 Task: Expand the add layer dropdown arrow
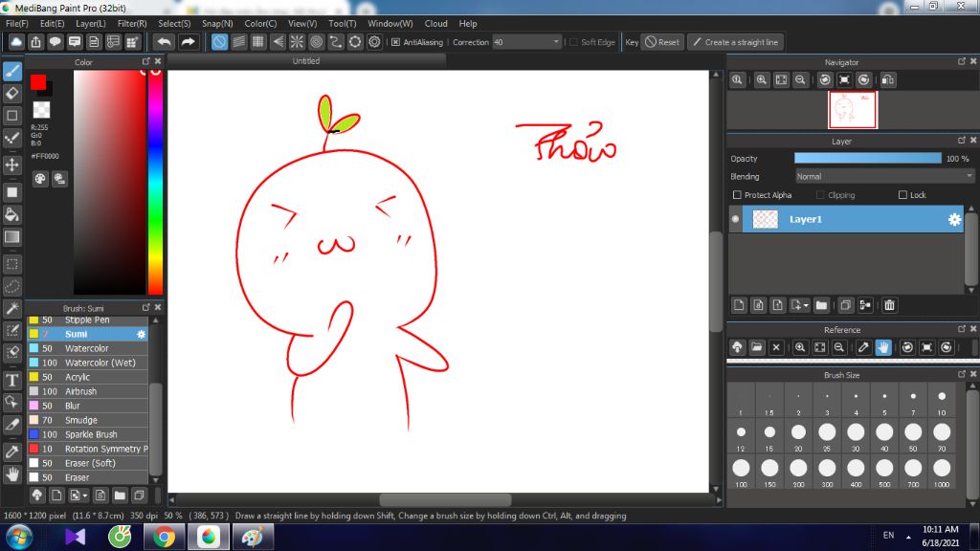806,305
